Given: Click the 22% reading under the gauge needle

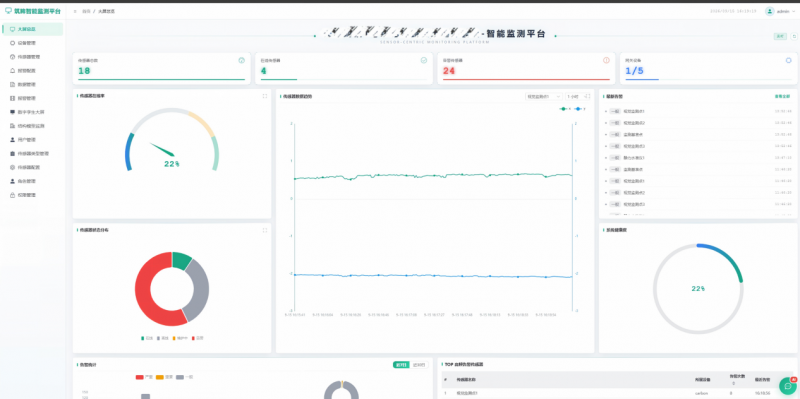Looking at the screenshot, I should (171, 164).
